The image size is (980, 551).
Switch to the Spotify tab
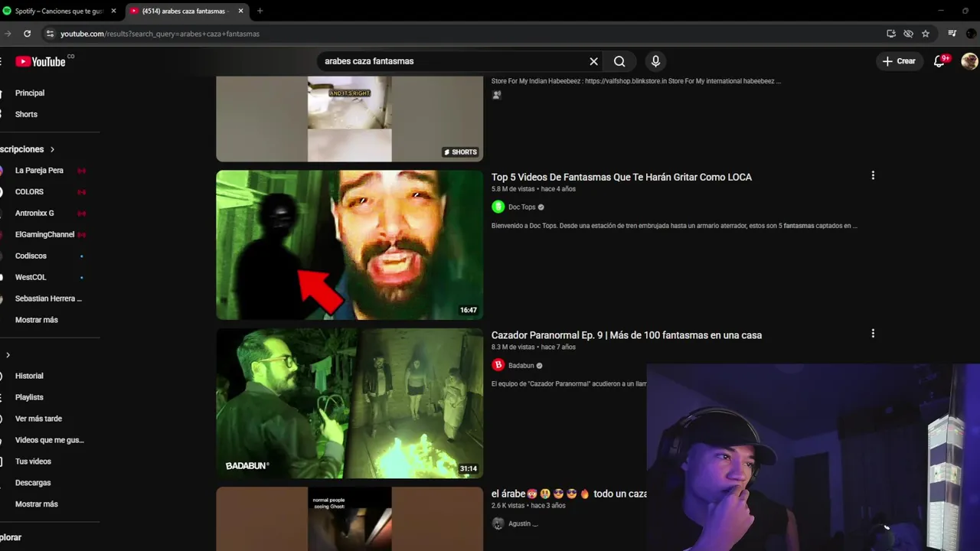(x=60, y=11)
